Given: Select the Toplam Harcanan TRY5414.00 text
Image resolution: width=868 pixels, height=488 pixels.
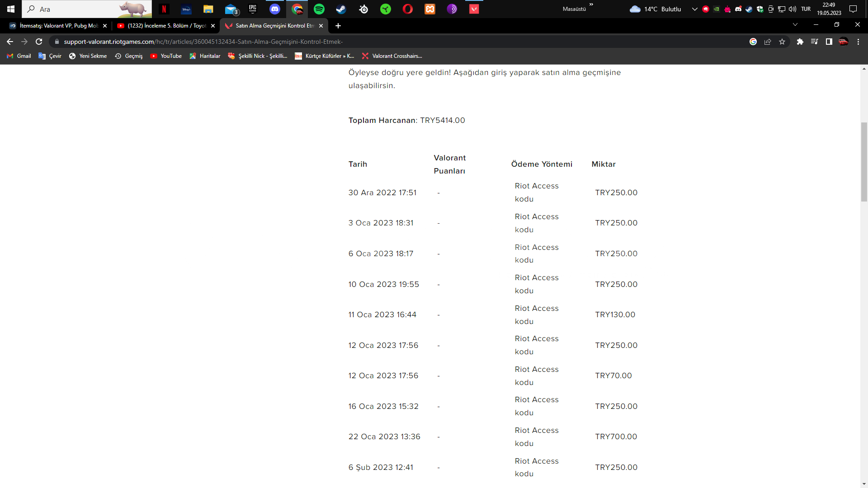Looking at the screenshot, I should (x=406, y=120).
